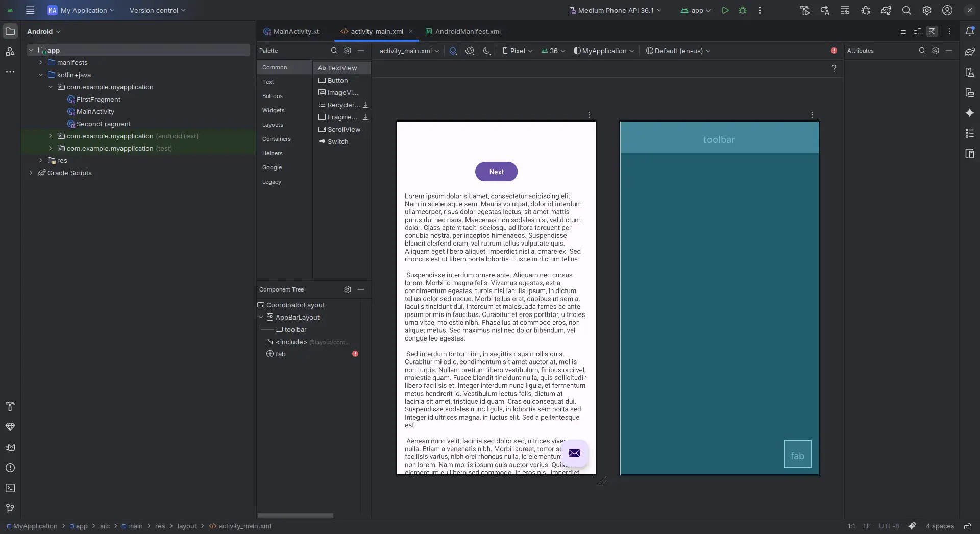This screenshot has height=534, width=980.
Task: Switch editor to Code view icon
Action: [x=903, y=31]
